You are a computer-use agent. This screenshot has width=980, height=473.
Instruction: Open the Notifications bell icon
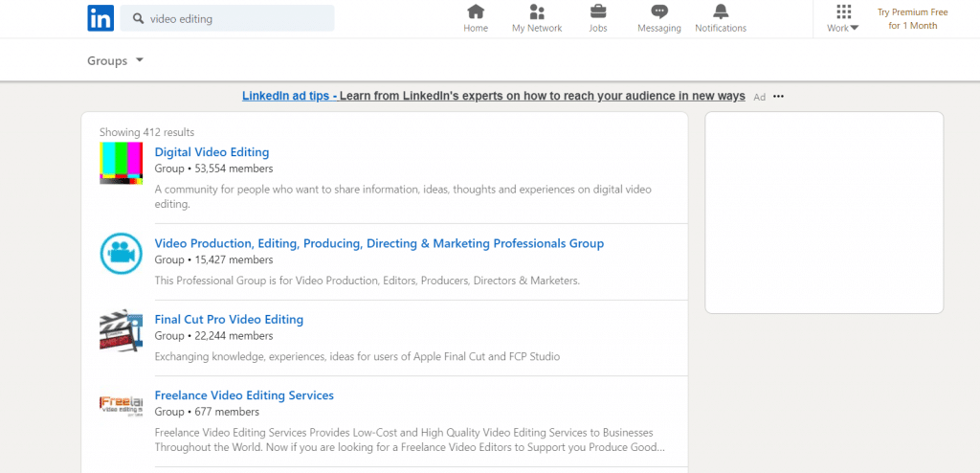point(721,11)
